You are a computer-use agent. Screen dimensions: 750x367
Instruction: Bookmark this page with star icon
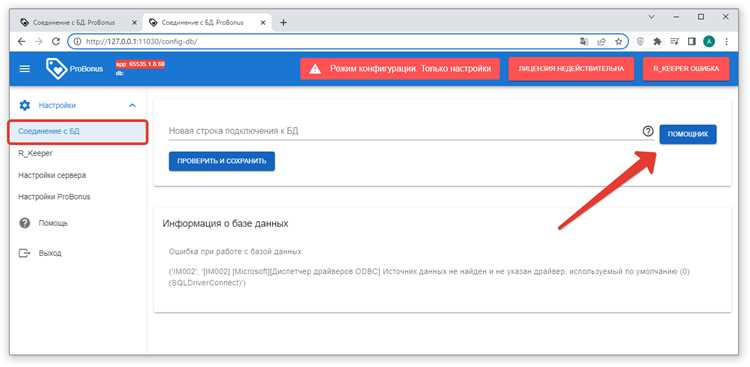618,42
